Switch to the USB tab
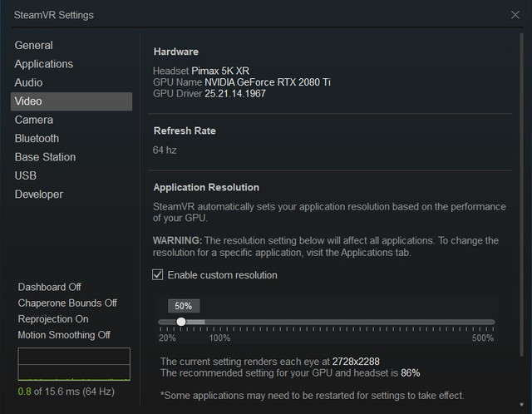532x414 pixels. pyautogui.click(x=26, y=175)
